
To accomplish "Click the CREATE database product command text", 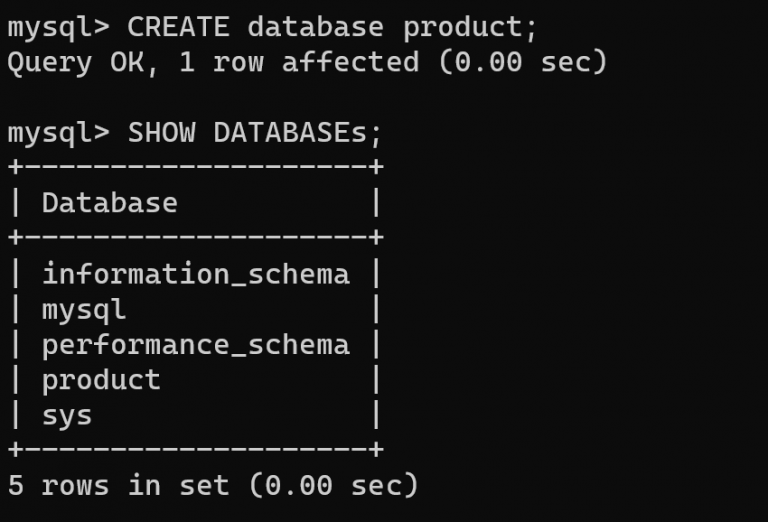I will (332, 27).
